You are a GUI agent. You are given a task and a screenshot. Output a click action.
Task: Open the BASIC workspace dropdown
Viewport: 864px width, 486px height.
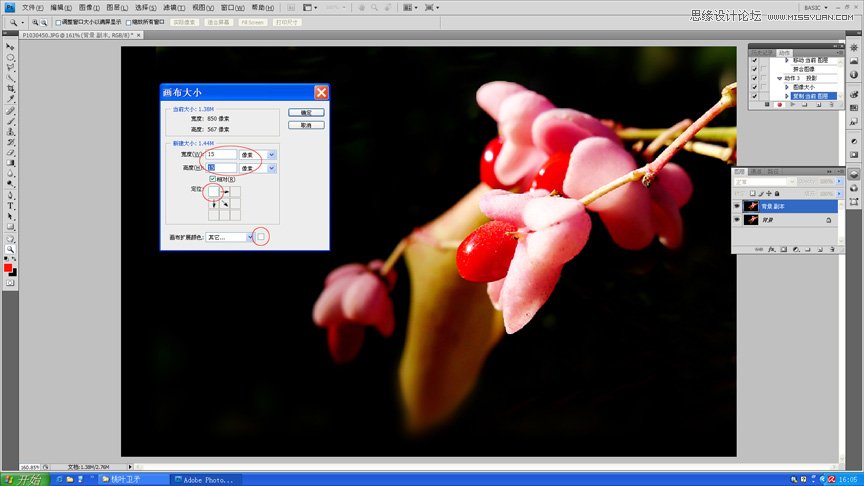tap(816, 8)
